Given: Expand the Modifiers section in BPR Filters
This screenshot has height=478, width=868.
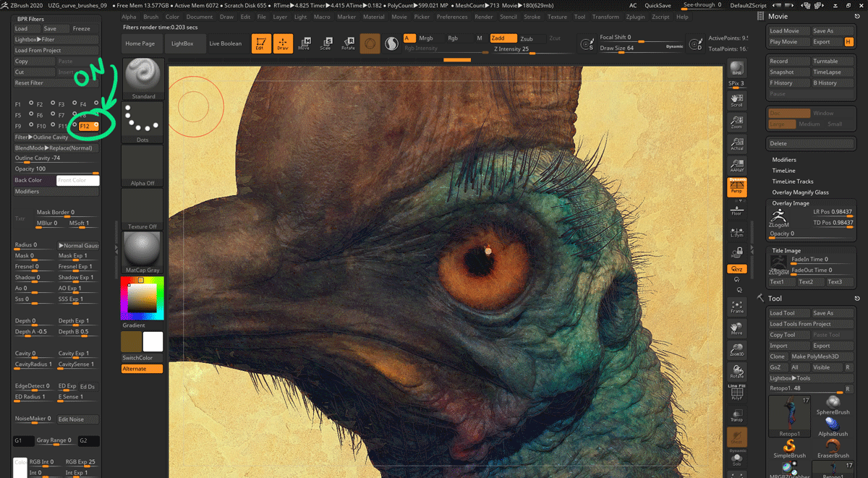Looking at the screenshot, I should (x=56, y=192).
